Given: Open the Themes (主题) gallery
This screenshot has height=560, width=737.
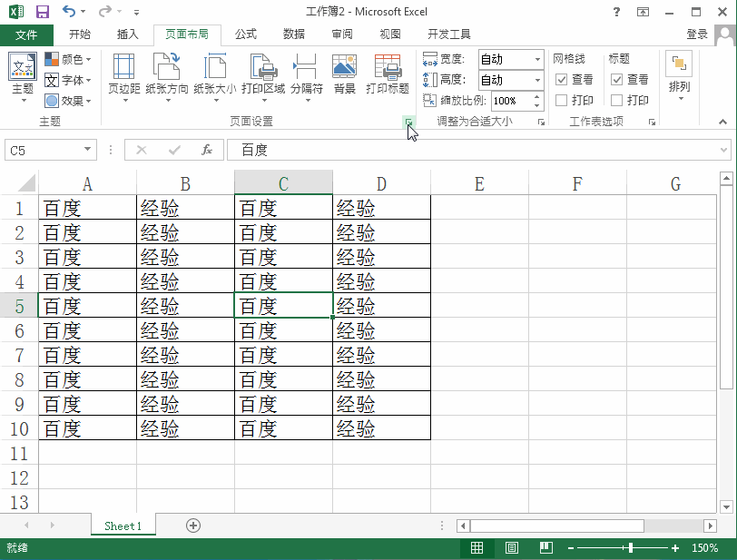Looking at the screenshot, I should click(x=23, y=78).
